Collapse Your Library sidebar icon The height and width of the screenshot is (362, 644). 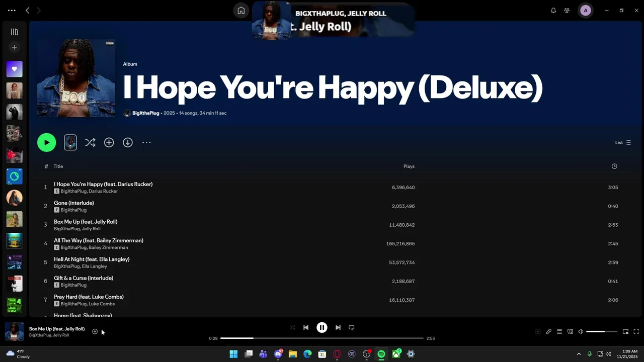coord(14,32)
